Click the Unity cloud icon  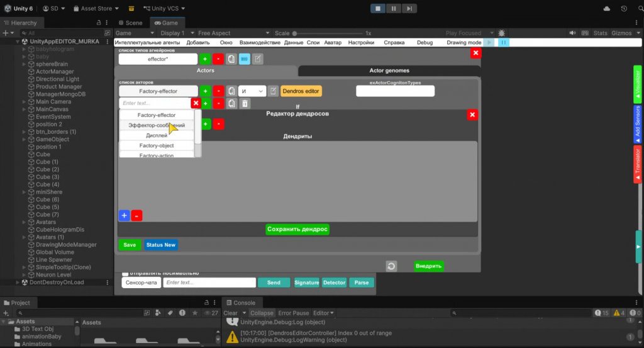click(x=606, y=9)
